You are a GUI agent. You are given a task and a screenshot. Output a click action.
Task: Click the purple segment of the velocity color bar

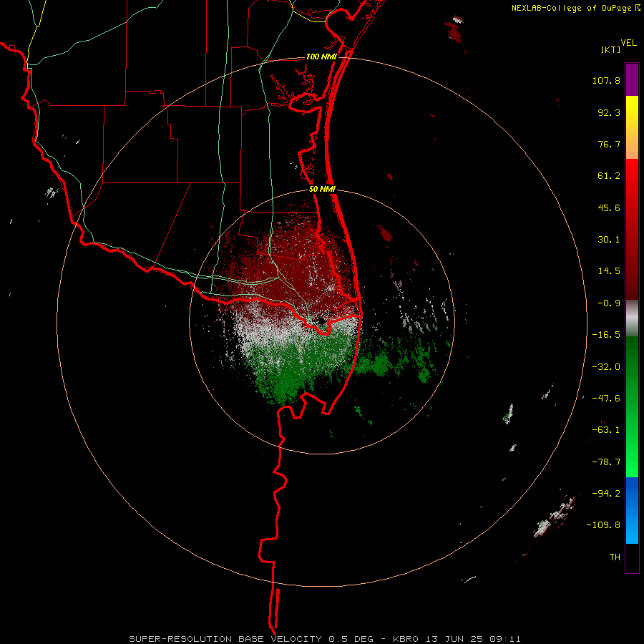[632, 80]
